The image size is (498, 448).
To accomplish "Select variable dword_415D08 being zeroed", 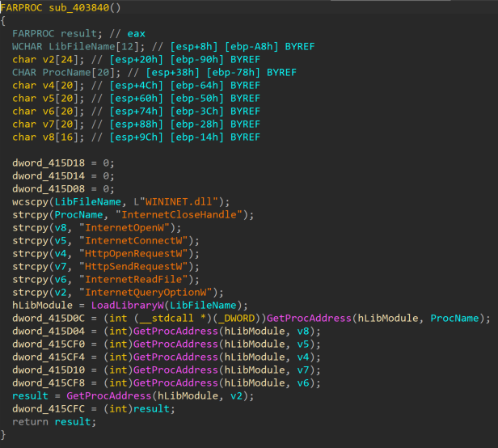I will pyautogui.click(x=49, y=189).
